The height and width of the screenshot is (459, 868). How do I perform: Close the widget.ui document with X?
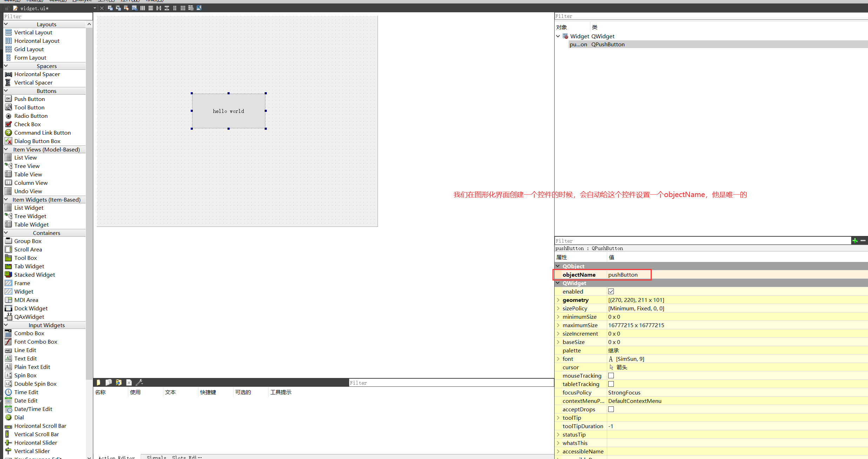click(102, 8)
